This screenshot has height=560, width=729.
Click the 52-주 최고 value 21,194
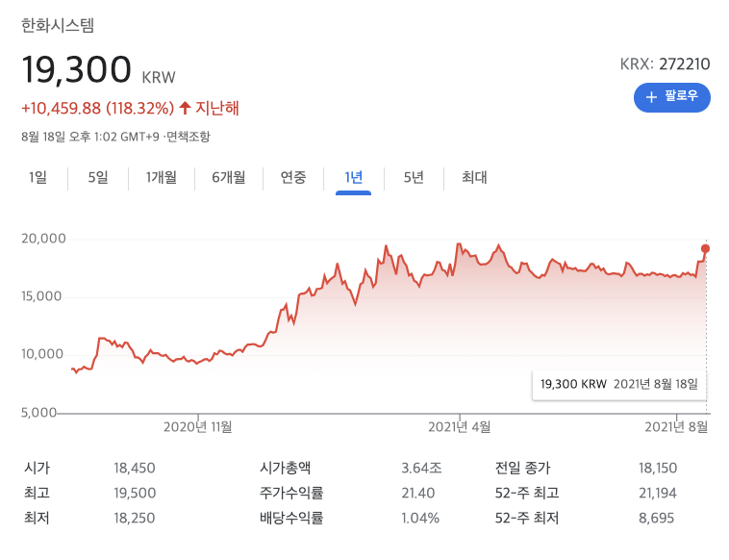[658, 493]
